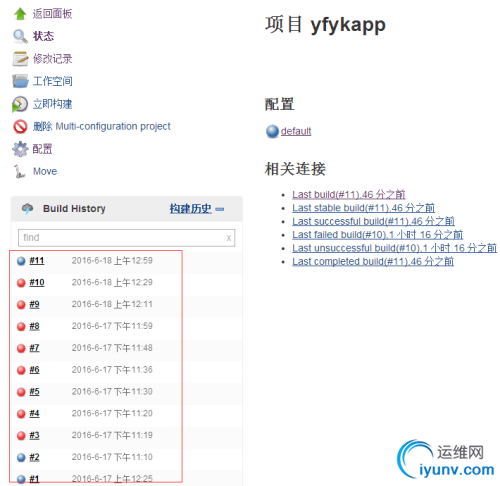
Task: Open 修改记录 sidebar item
Action: [x=52, y=59]
